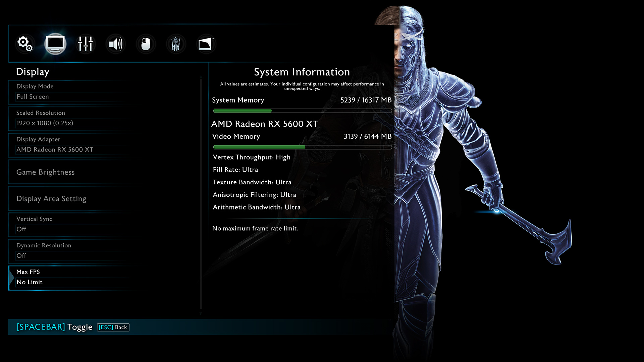Click the Video Memory usage bar
Screen dimensions: 644x362
302,147
